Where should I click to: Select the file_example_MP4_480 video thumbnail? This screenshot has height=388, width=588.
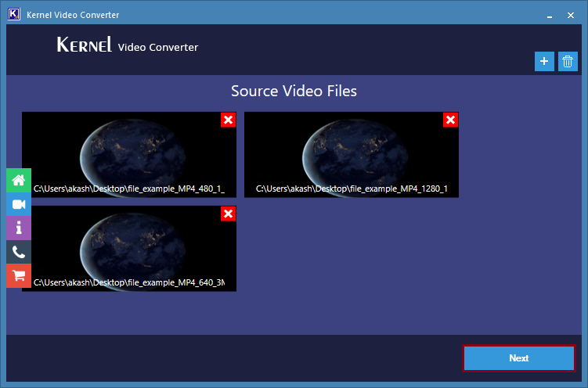129,155
